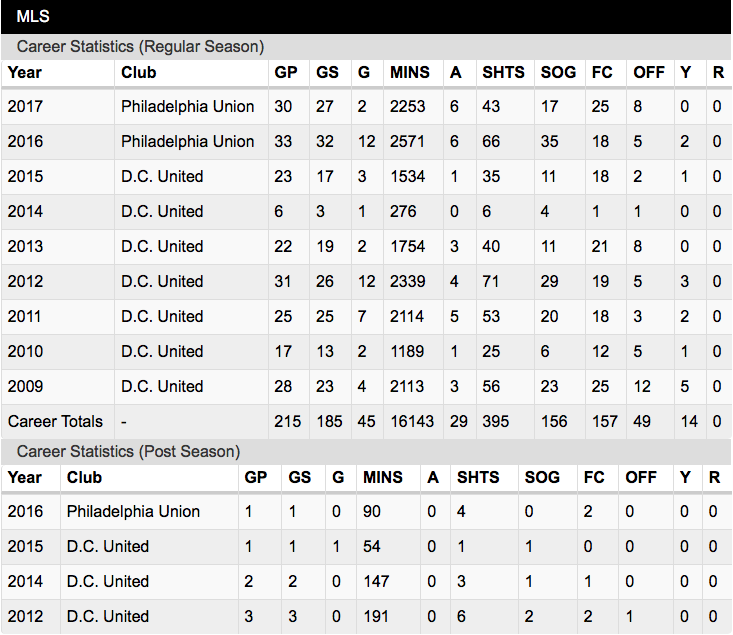Click D.C. United in the 2012 regular season row
This screenshot has height=635, width=733.
coord(162,281)
